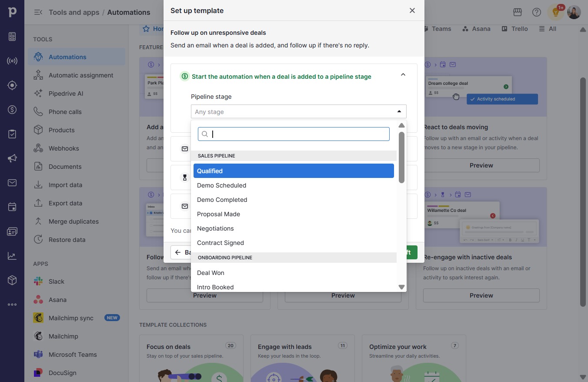Open Products in the Tools sidebar

pos(77,130)
